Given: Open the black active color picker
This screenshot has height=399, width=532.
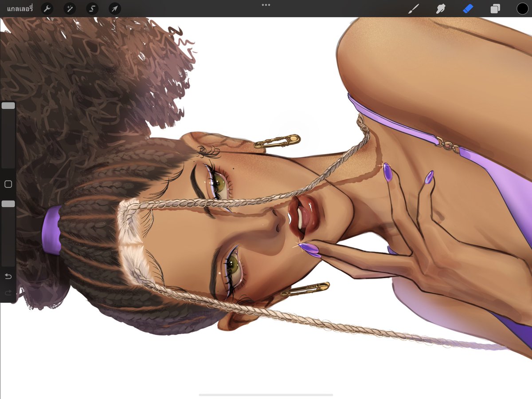Looking at the screenshot, I should tap(522, 8).
